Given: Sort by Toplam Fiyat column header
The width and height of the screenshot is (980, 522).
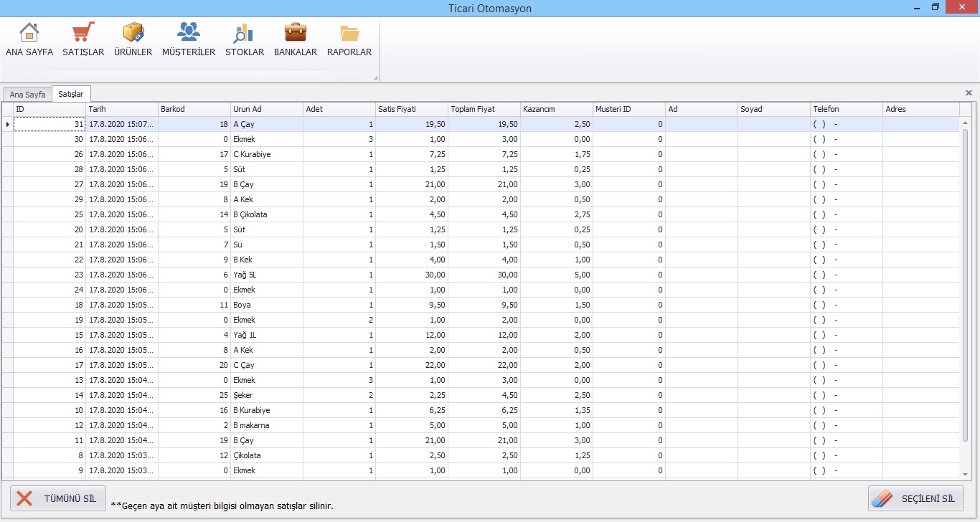Looking at the screenshot, I should coord(484,109).
